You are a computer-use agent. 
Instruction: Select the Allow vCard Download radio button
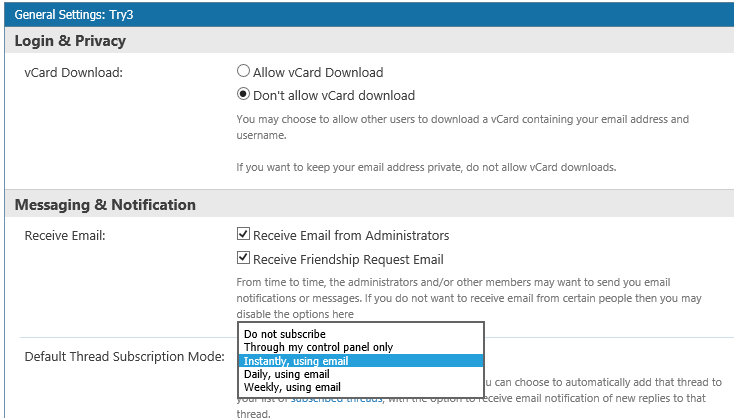[x=243, y=71]
